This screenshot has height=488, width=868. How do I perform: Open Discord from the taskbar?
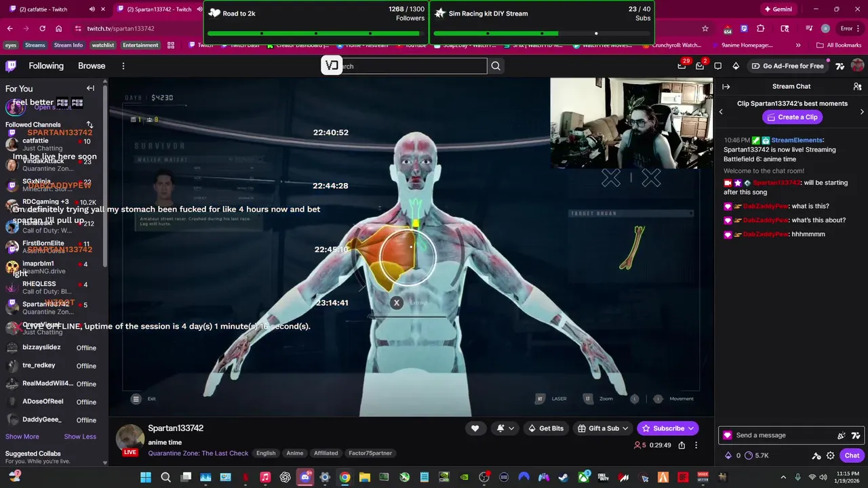305,477
